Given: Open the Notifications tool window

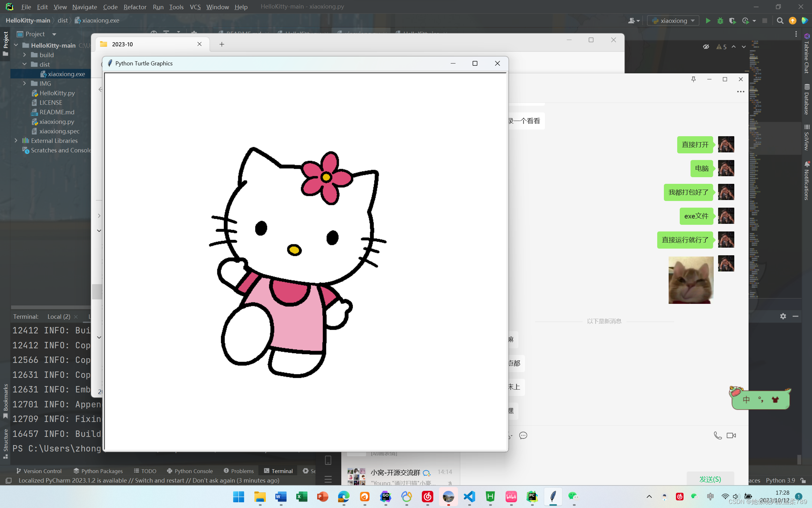Looking at the screenshot, I should (x=807, y=180).
